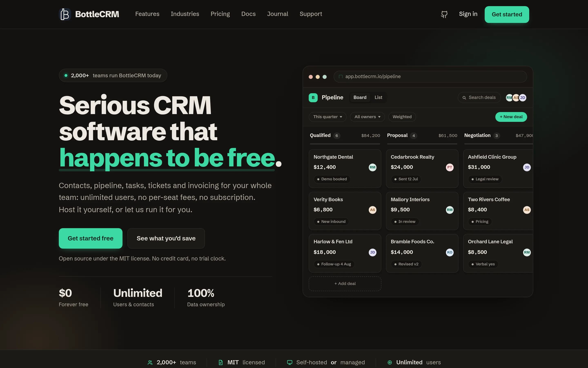Click the RM owner avatar on Mallory Interiors

[x=450, y=210]
